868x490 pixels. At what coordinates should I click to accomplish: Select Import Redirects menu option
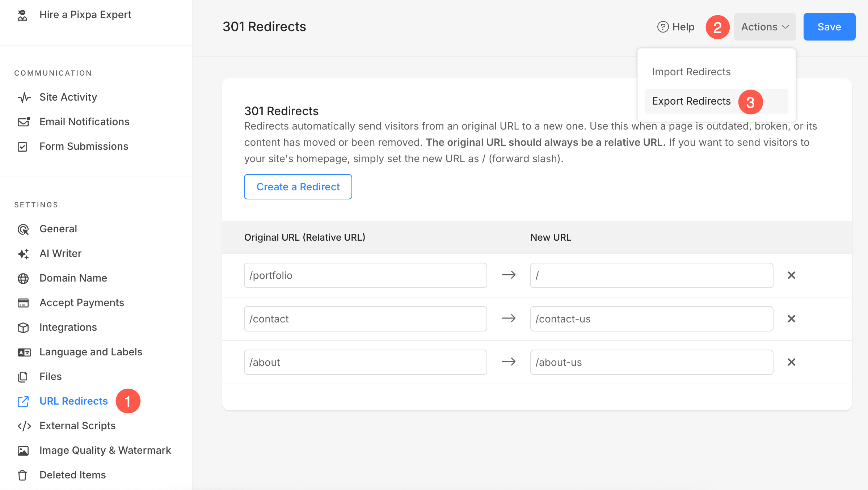691,72
